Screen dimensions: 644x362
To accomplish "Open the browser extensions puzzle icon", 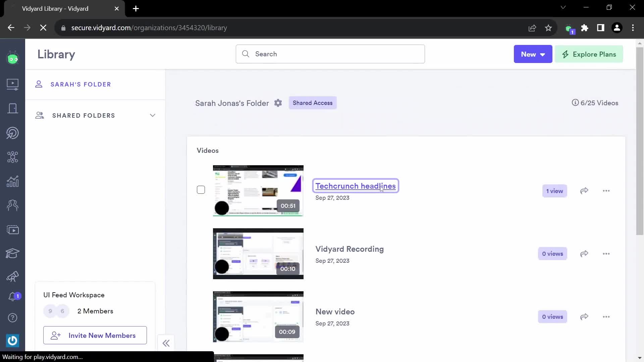I will click(x=585, y=28).
